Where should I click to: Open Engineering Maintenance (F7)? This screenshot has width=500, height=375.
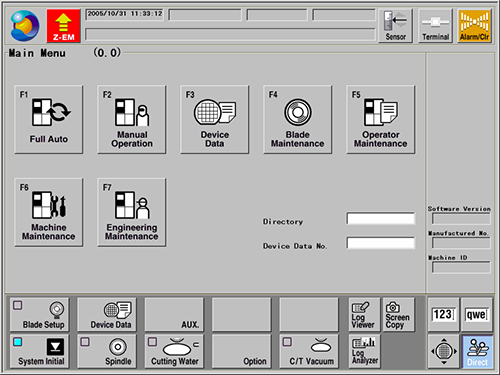(132, 212)
